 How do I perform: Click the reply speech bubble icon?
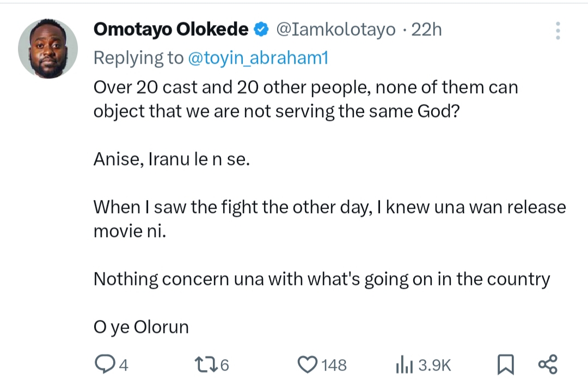pos(103,364)
